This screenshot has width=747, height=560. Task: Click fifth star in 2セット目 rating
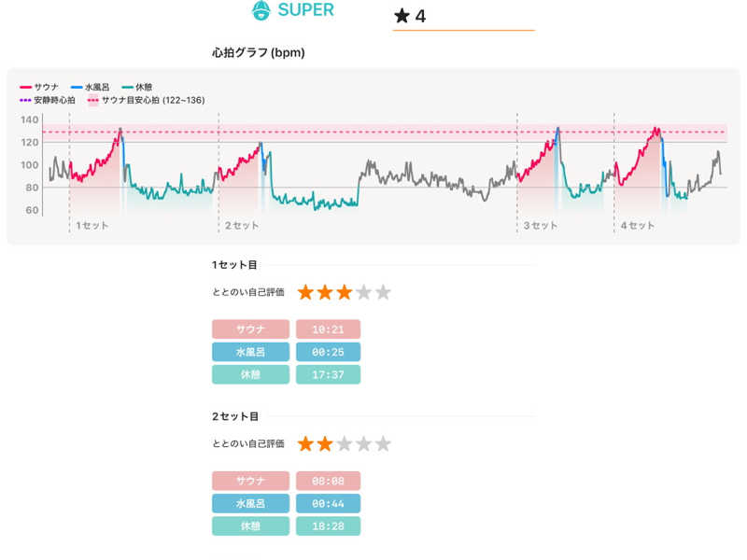point(383,443)
